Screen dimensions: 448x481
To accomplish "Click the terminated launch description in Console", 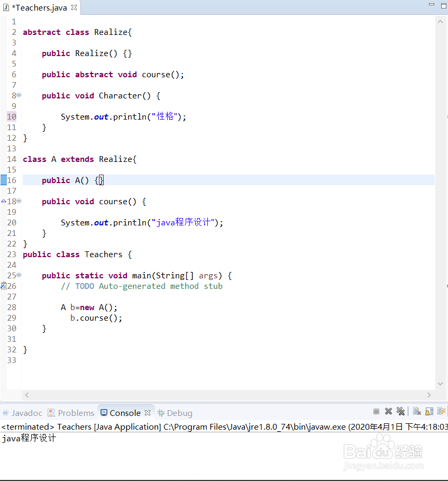I will 224,426.
